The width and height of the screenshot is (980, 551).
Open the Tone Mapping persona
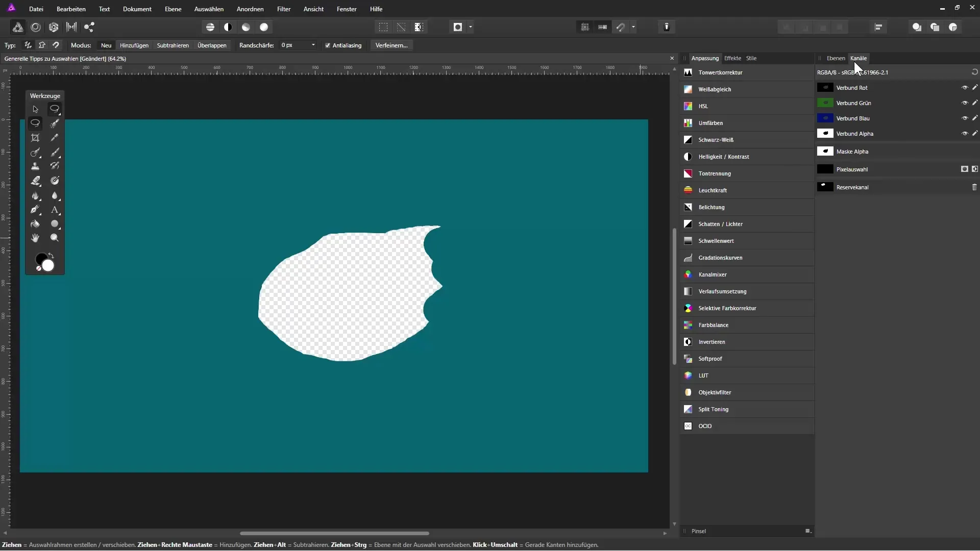[71, 27]
